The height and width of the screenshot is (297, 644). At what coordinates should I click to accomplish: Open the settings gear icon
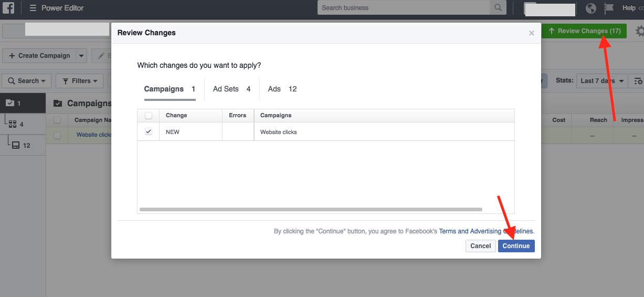640,32
